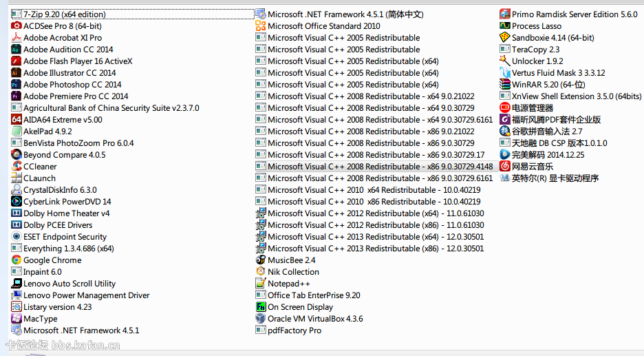The image size is (644, 356).
Task: Select Visual C++ 2012 Redistributable (x64)
Action: click(370, 213)
